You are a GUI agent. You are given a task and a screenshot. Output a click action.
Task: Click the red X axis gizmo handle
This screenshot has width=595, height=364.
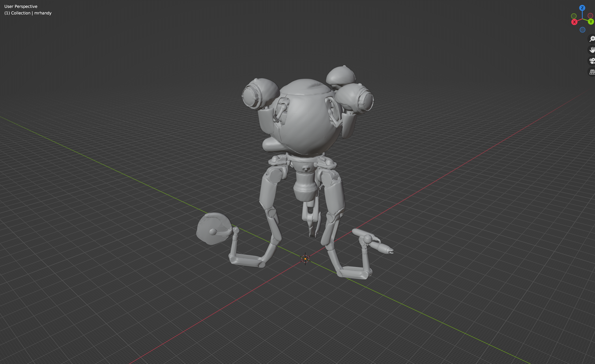pyautogui.click(x=574, y=22)
